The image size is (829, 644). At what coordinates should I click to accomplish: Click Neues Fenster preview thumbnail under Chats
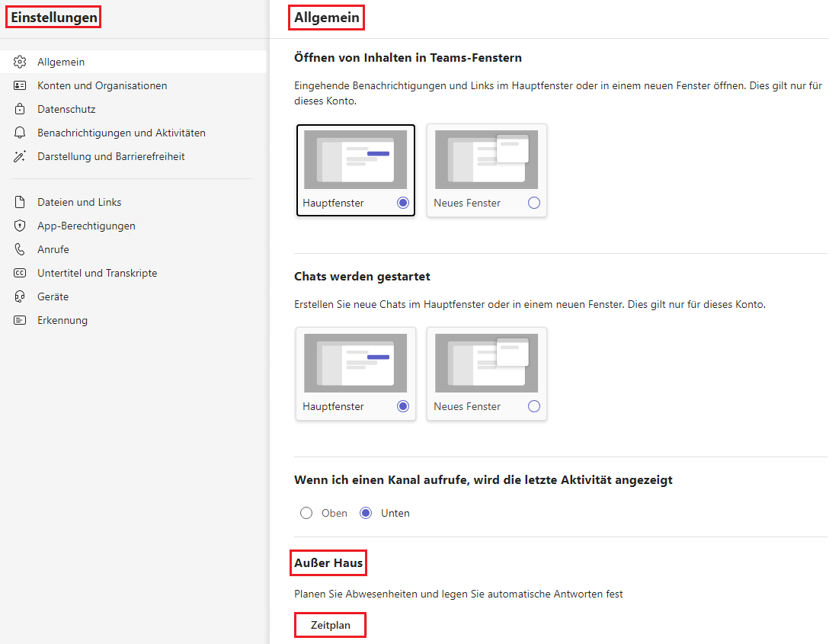pos(486,363)
